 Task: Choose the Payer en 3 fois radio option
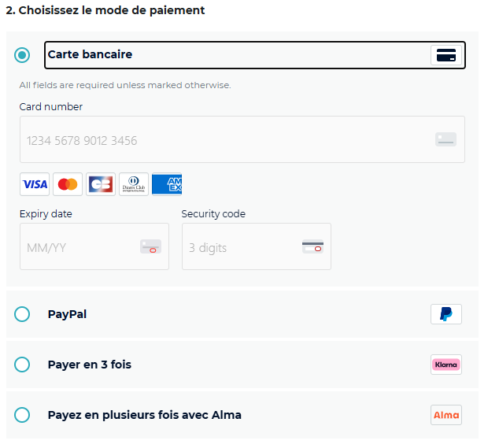point(22,365)
